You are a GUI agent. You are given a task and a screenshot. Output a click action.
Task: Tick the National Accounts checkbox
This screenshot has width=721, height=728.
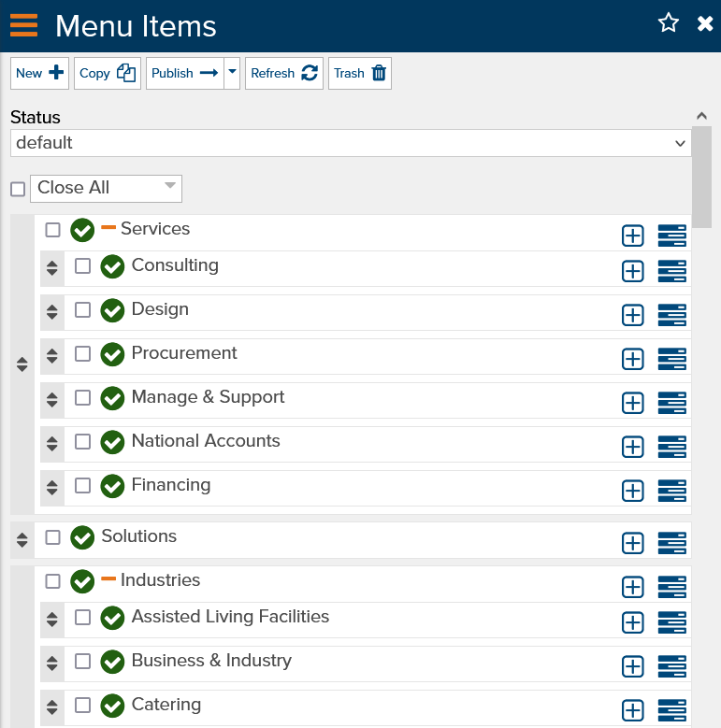point(82,441)
